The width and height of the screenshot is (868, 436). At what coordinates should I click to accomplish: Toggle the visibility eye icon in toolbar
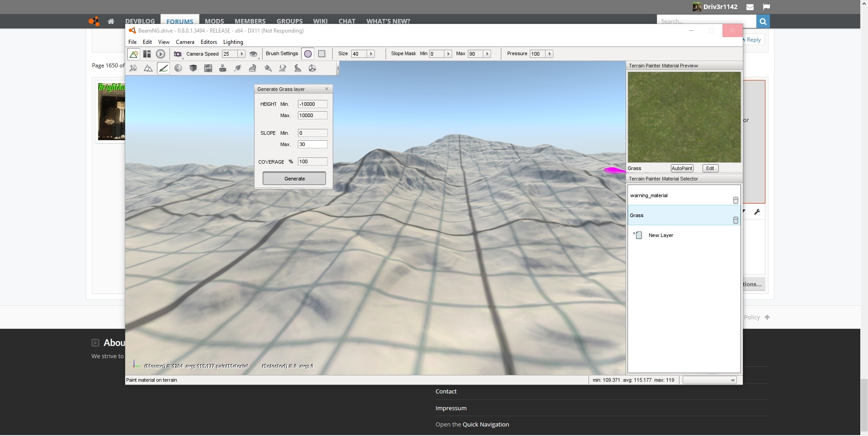click(x=254, y=54)
